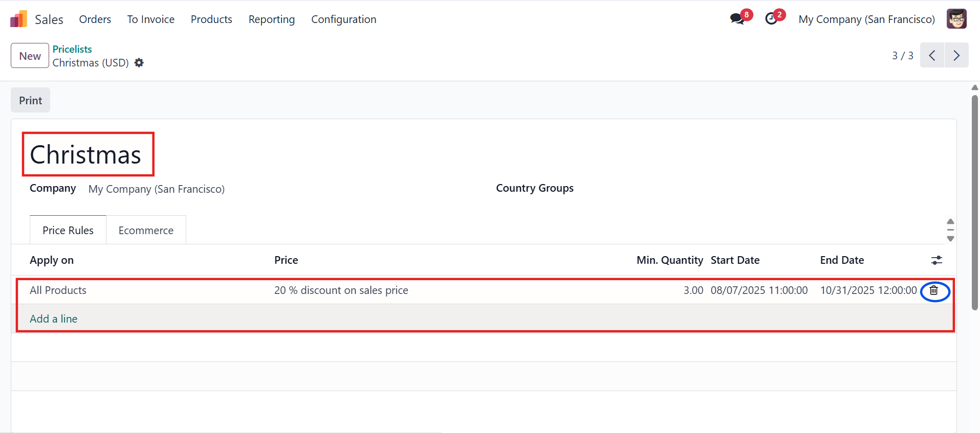
Task: Open the Configuration menu
Action: (x=344, y=19)
